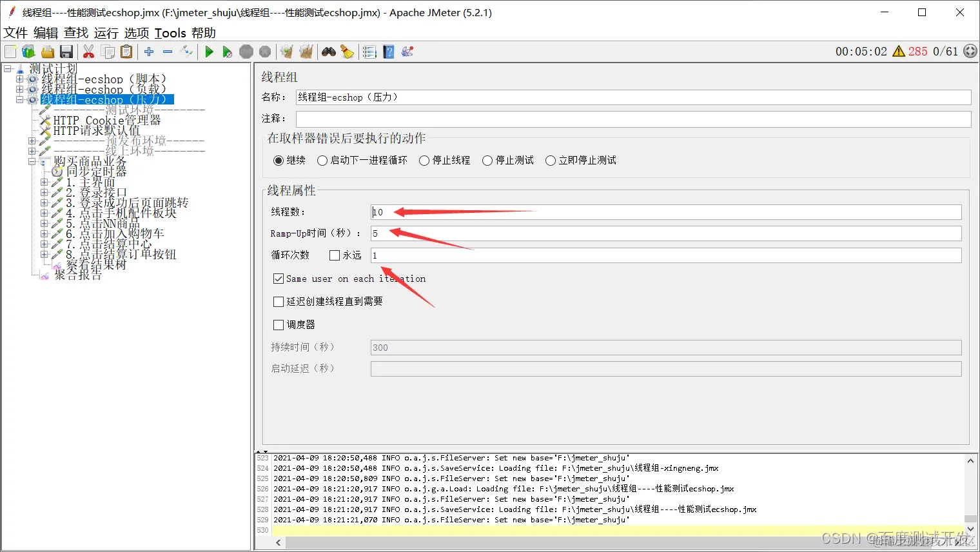
Task: Select the HTTP Cookie管理器 tree node
Action: click(107, 121)
